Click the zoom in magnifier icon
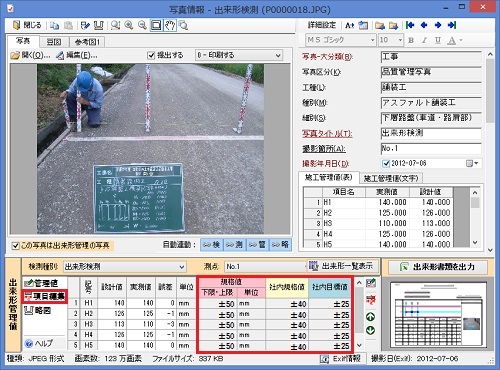This screenshot has height=370, width=500. pos(129,25)
